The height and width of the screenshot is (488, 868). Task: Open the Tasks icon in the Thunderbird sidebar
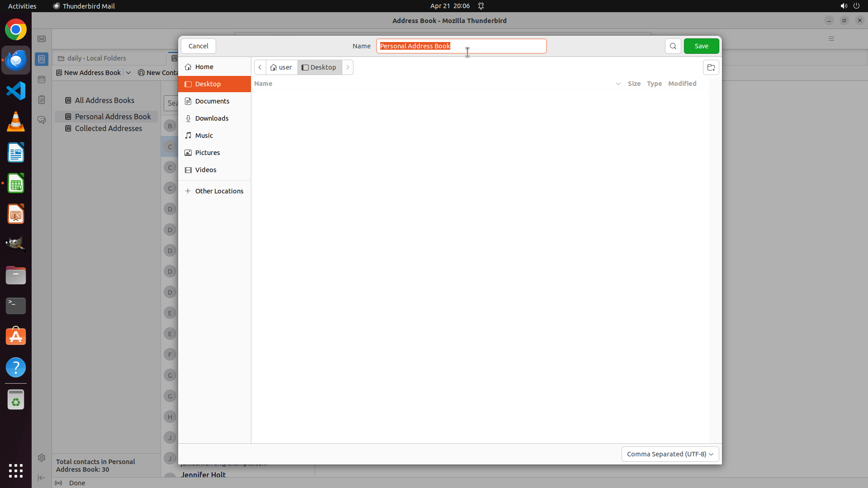coord(42,100)
